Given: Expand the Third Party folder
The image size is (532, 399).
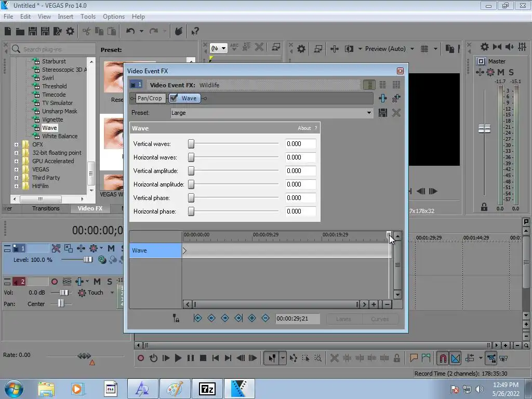Looking at the screenshot, I should (x=16, y=178).
